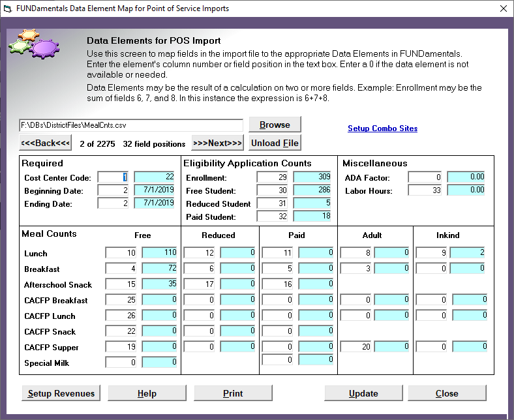
Task: Click the CACFP Supper Inkind position field
Action: [431, 346]
